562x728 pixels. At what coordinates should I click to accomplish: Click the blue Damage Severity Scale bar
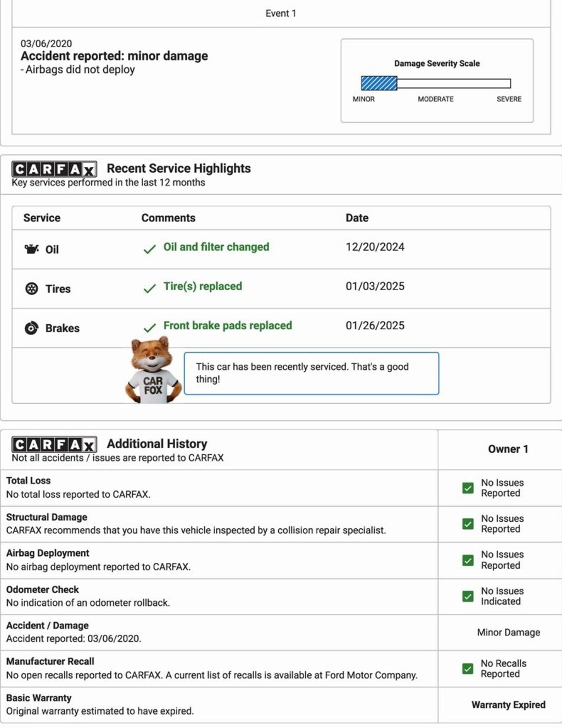pos(379,83)
